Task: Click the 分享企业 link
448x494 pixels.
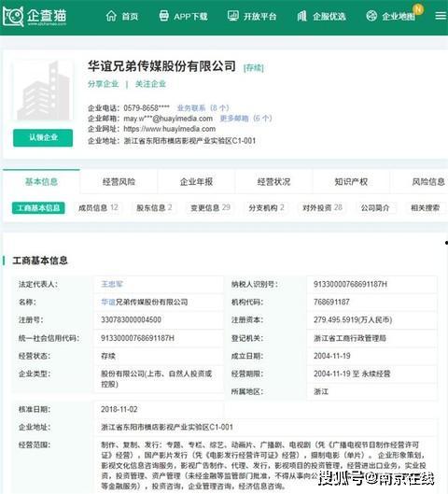Action: (x=104, y=84)
